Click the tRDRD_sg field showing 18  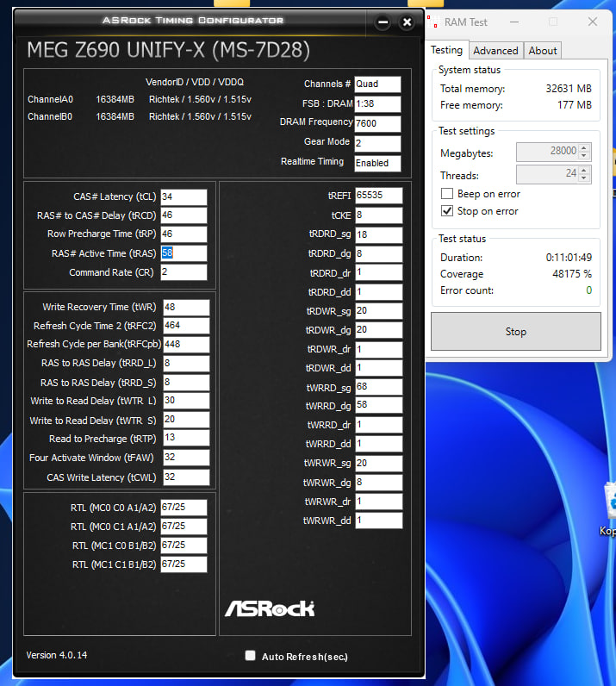coord(378,235)
